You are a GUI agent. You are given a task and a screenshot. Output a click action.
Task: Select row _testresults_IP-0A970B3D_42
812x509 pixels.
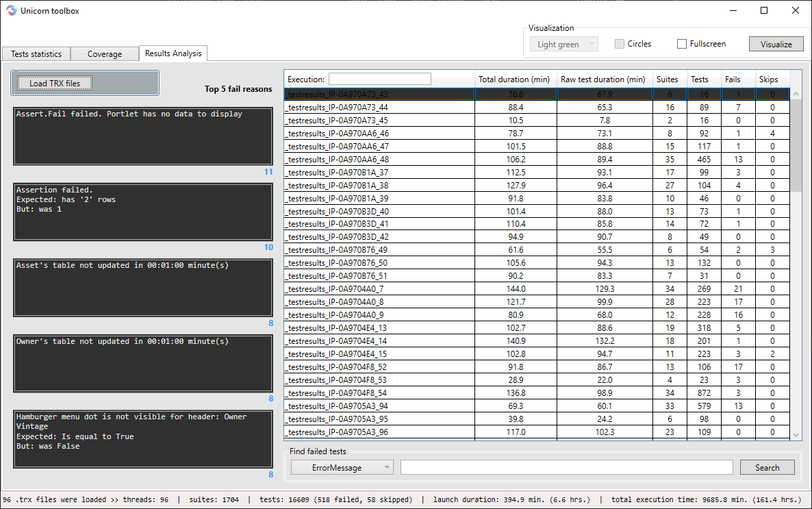point(537,237)
